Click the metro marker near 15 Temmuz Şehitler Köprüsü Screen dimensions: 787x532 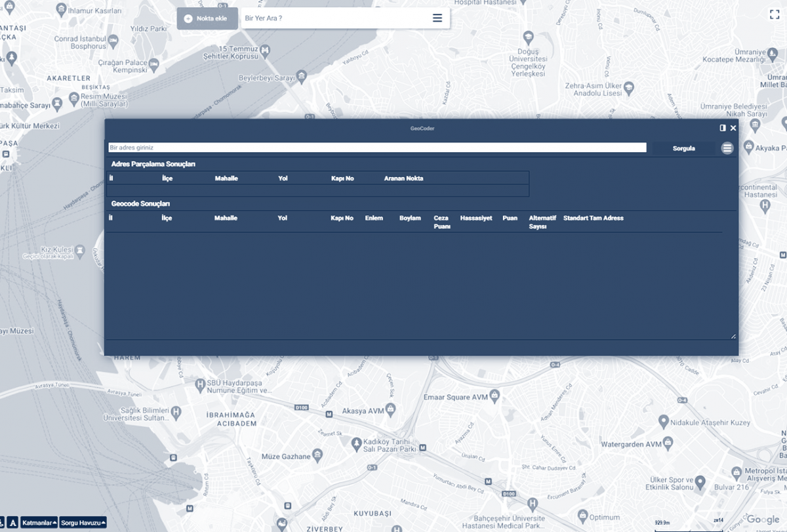[x=265, y=47]
